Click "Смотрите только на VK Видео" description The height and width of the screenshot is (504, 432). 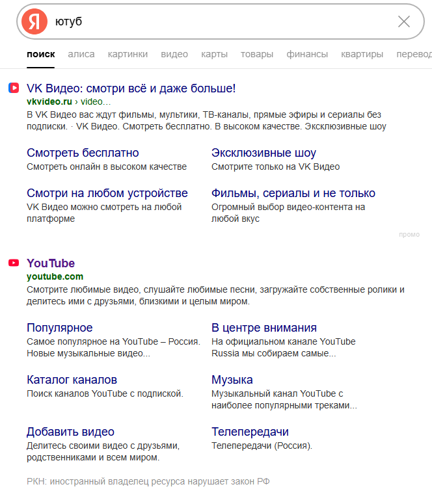pyautogui.click(x=275, y=166)
